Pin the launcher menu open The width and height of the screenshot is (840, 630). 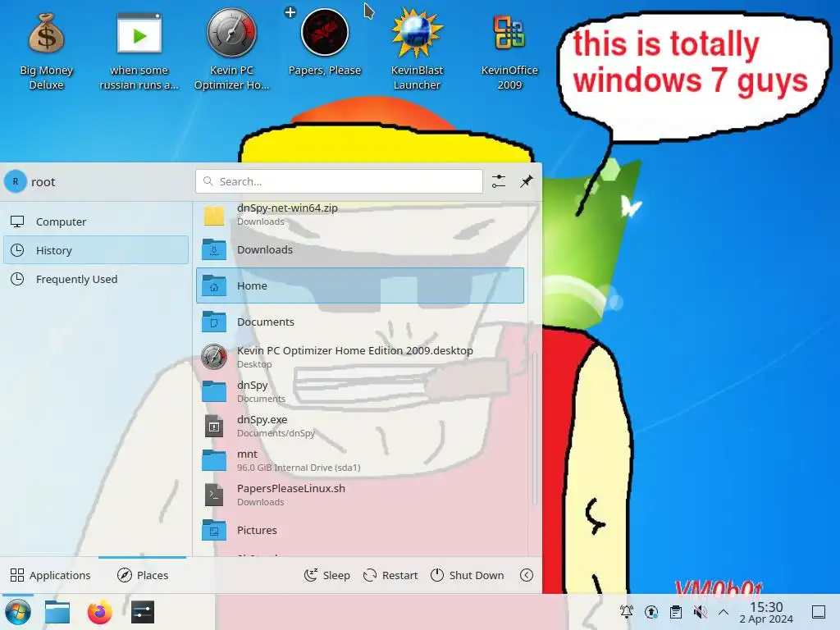[527, 181]
